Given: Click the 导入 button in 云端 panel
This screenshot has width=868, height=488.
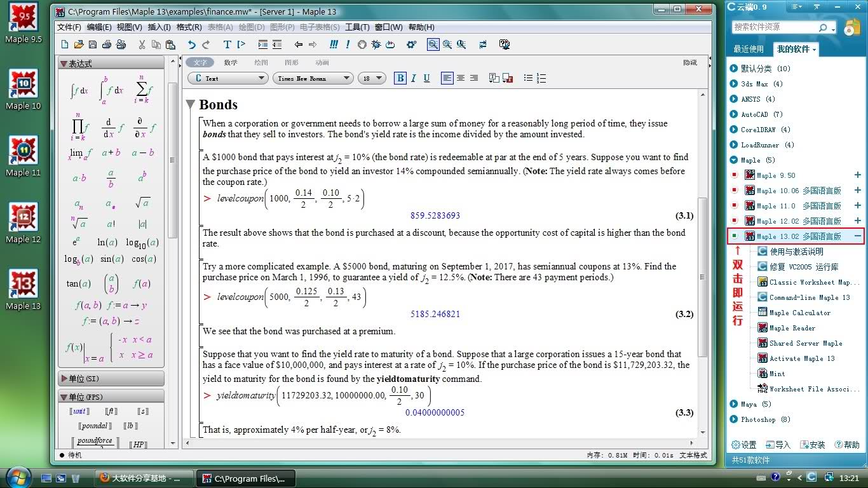Looking at the screenshot, I should point(778,445).
